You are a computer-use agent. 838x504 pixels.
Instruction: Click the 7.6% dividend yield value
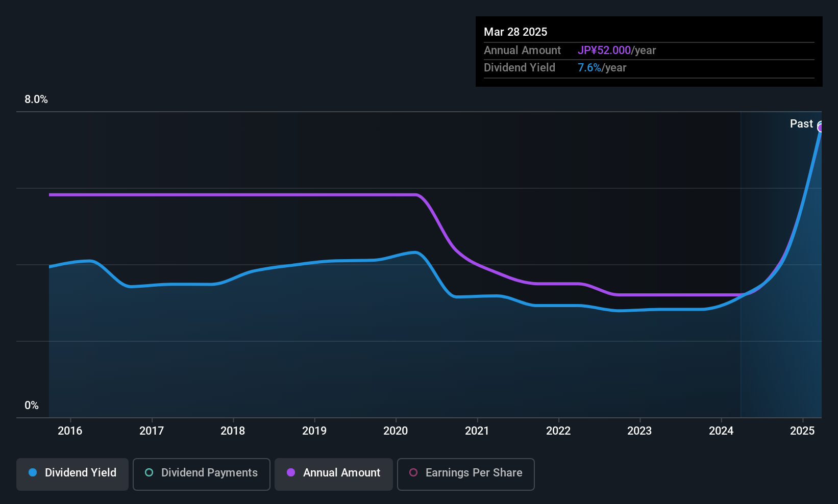coord(589,68)
